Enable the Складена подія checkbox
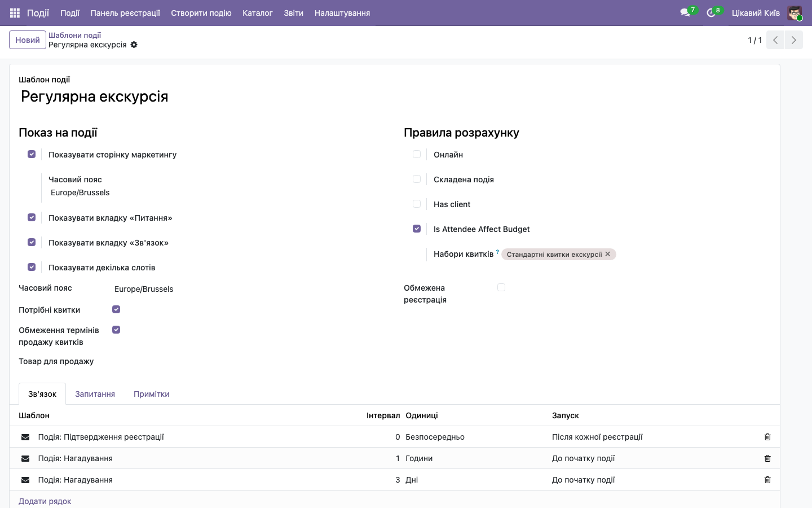 [417, 179]
